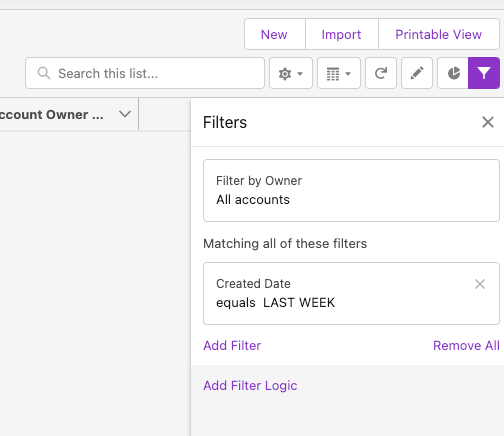Open the Filter by Owner box
This screenshot has width=504, height=436.
(x=351, y=190)
